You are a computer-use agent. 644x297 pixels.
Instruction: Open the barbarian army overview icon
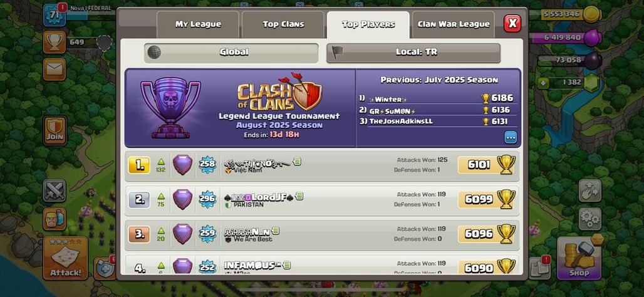point(55,219)
